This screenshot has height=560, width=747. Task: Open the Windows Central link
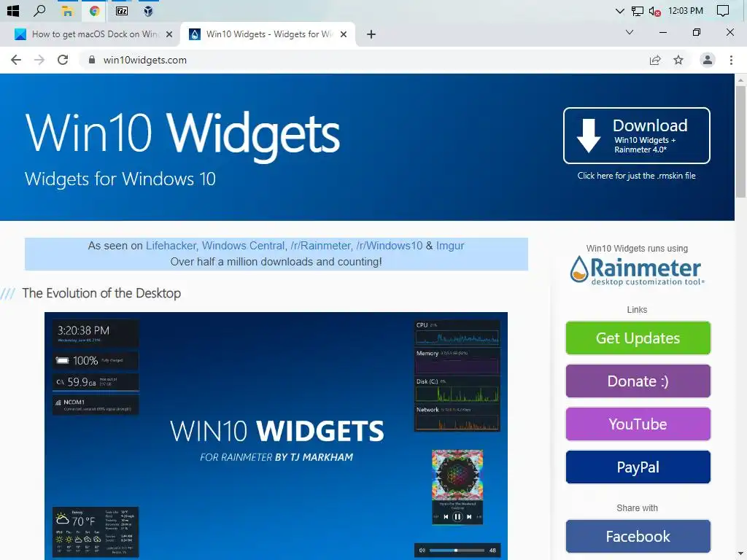click(x=243, y=246)
